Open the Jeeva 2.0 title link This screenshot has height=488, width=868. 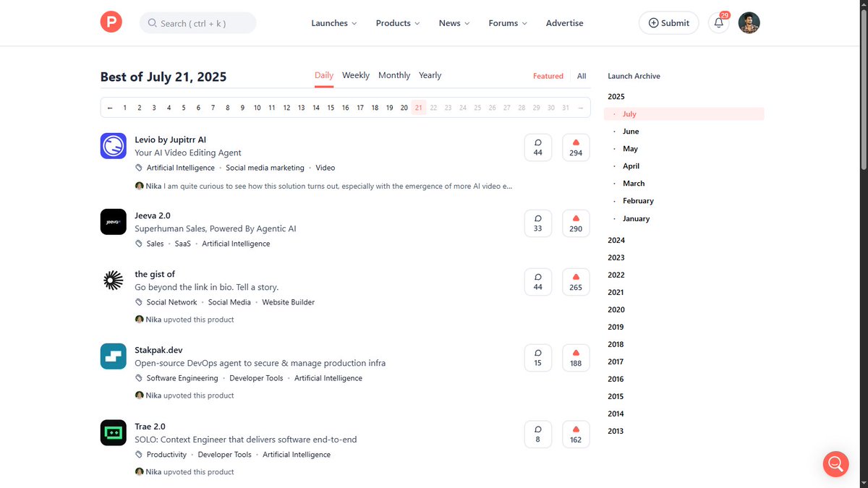[153, 215]
